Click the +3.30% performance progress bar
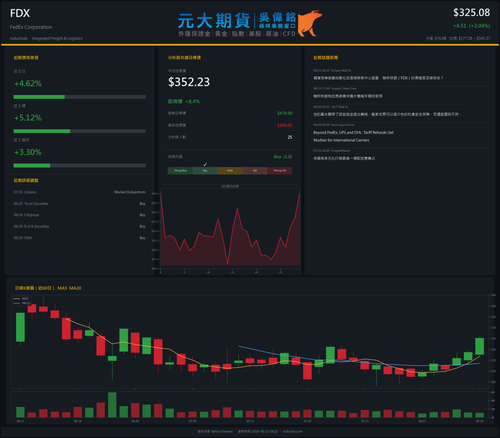Screen dimensions: 500x438 (x=80, y=166)
